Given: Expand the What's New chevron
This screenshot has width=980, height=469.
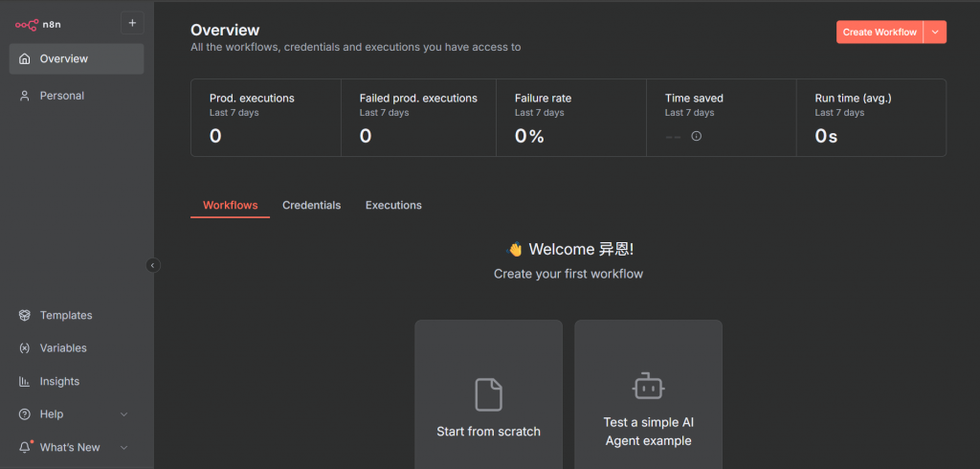Looking at the screenshot, I should tap(123, 447).
